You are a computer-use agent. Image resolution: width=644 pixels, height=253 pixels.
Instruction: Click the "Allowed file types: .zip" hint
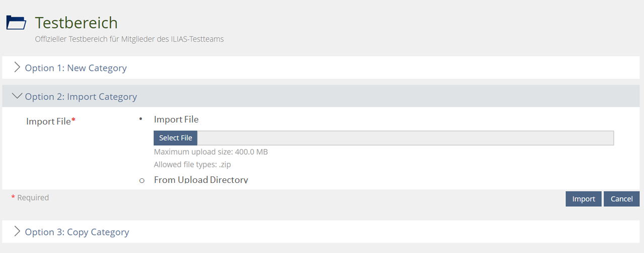[x=192, y=164]
